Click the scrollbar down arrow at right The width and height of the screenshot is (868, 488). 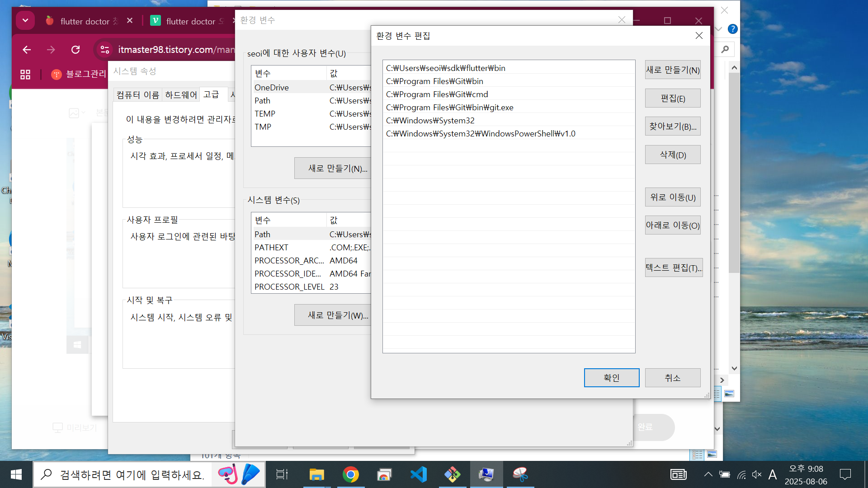coord(734,368)
